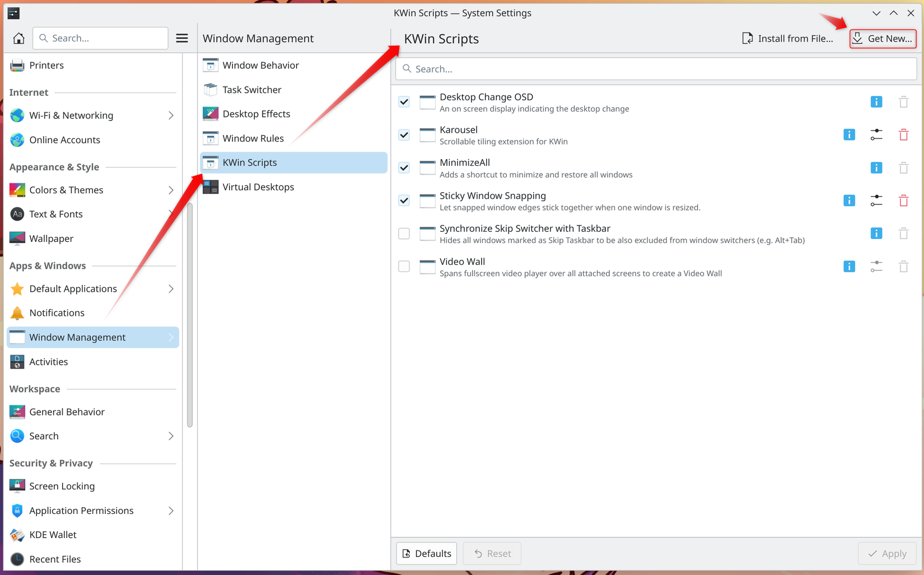Click the Home icon in the sidebar
Image resolution: width=924 pixels, height=575 pixels.
click(x=18, y=38)
